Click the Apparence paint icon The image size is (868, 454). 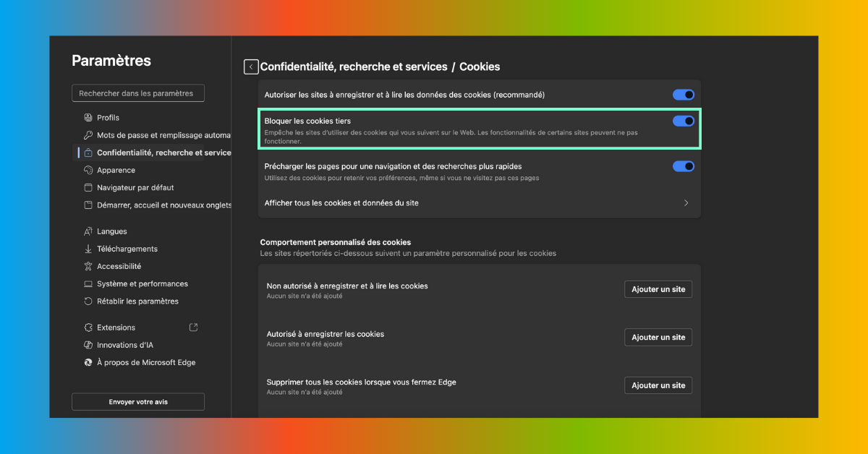[88, 171]
